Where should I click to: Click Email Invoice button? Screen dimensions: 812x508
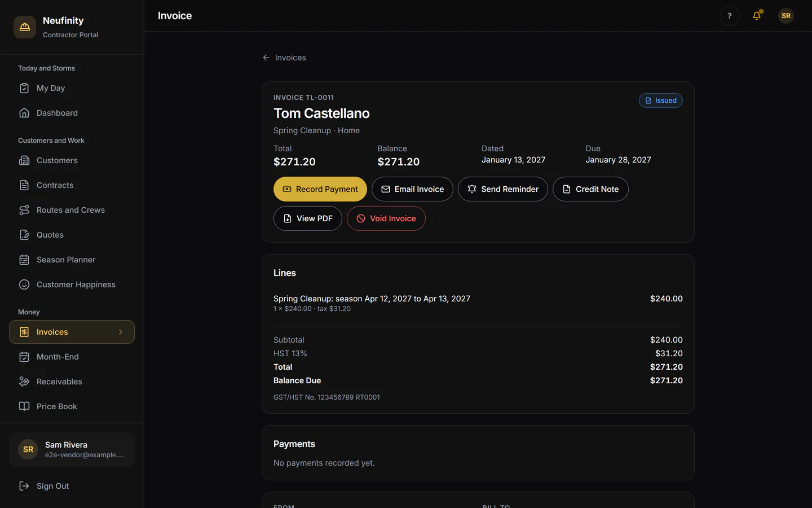[x=412, y=189]
